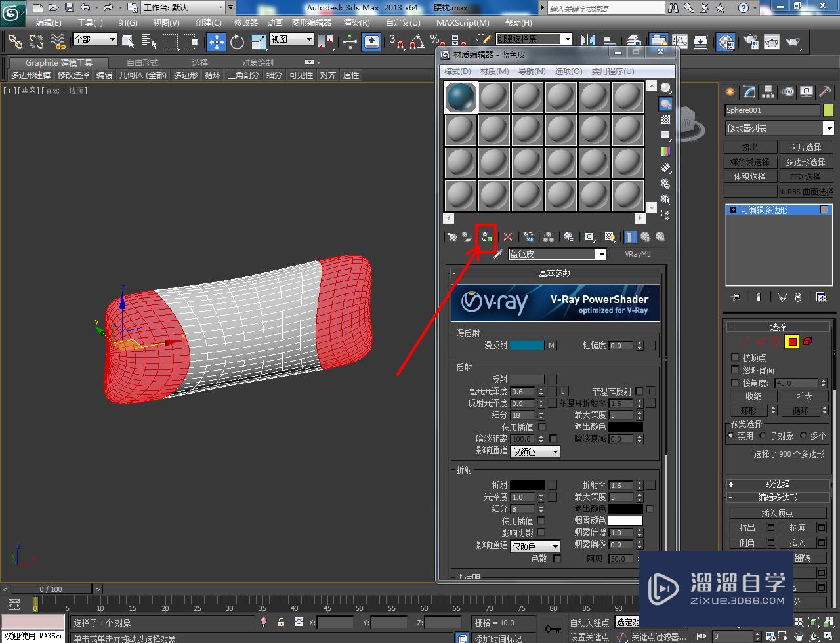The height and width of the screenshot is (643, 840).
Task: Click the VRayMtl material type button
Action: [x=638, y=254]
